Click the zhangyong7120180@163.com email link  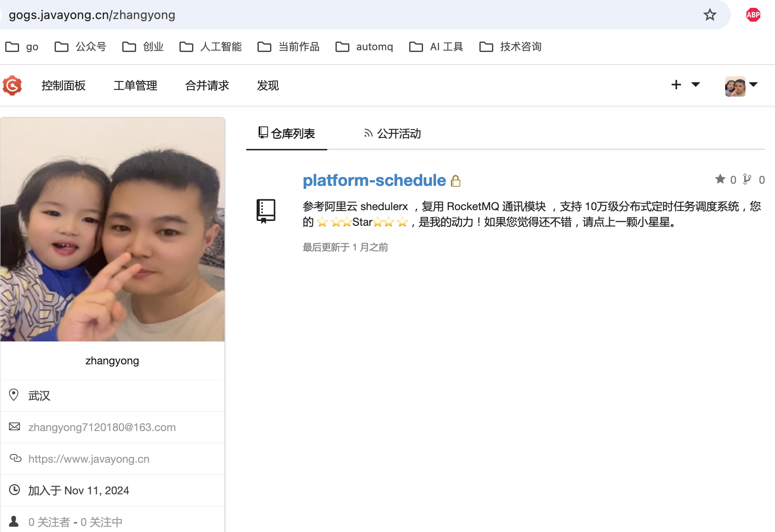(102, 427)
